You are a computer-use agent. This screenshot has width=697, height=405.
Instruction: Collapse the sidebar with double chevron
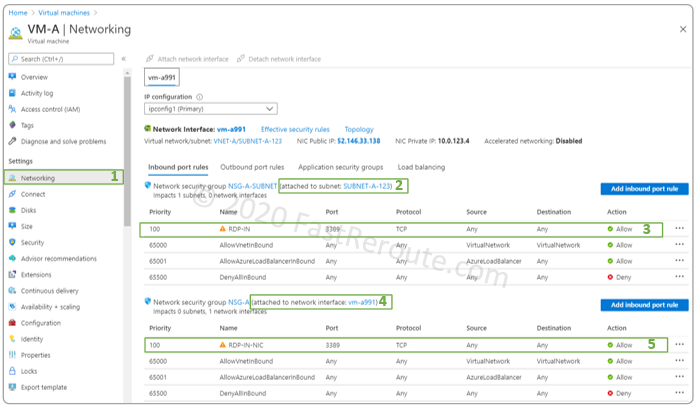[x=124, y=59]
